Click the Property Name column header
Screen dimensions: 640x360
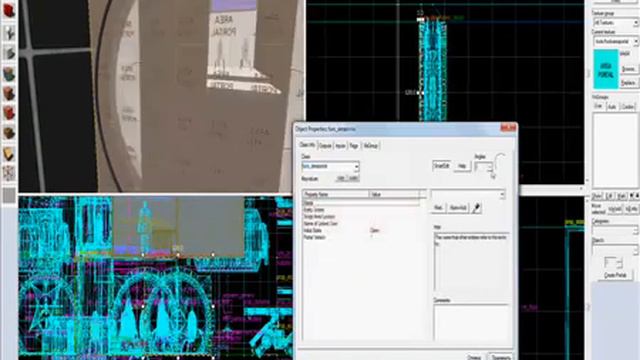(336, 195)
